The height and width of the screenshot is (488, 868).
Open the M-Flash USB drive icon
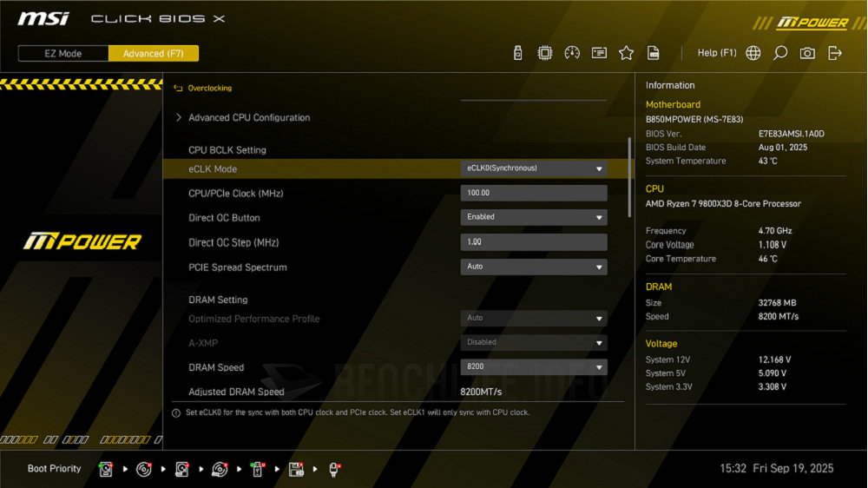pos(517,53)
